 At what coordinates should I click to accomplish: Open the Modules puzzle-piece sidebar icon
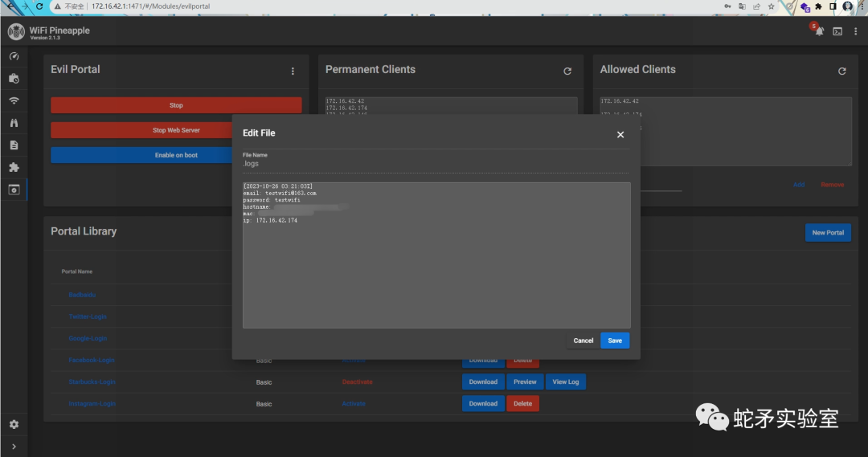(14, 167)
